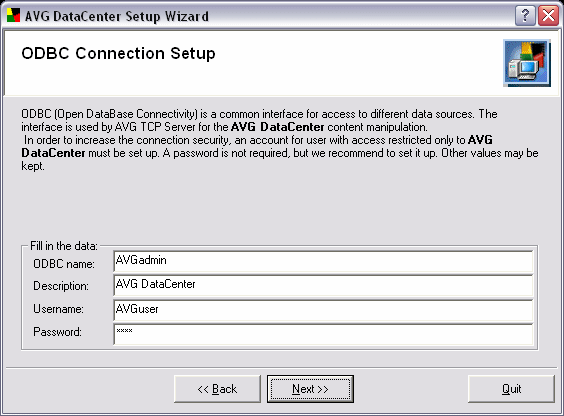564x416 pixels.
Task: Click the 'Username:' label
Action: point(58,309)
